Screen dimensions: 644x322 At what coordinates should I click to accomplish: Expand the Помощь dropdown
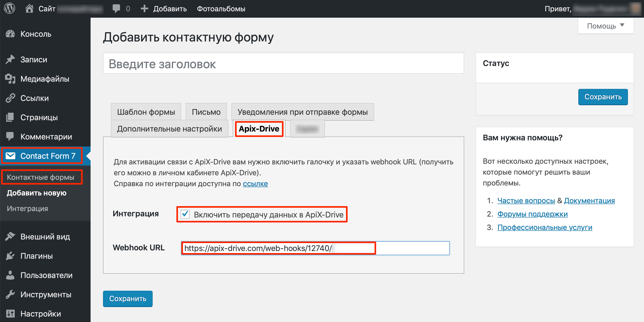click(x=606, y=26)
